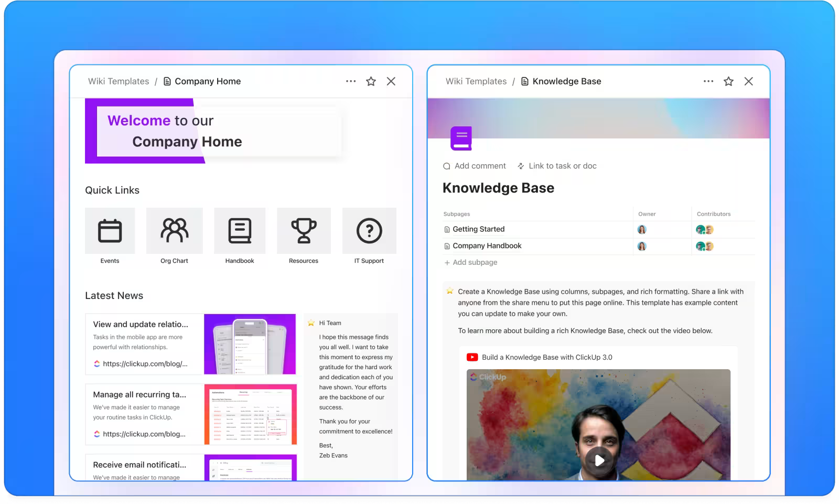
Task: Select the Resources trophy icon
Action: pos(304,231)
